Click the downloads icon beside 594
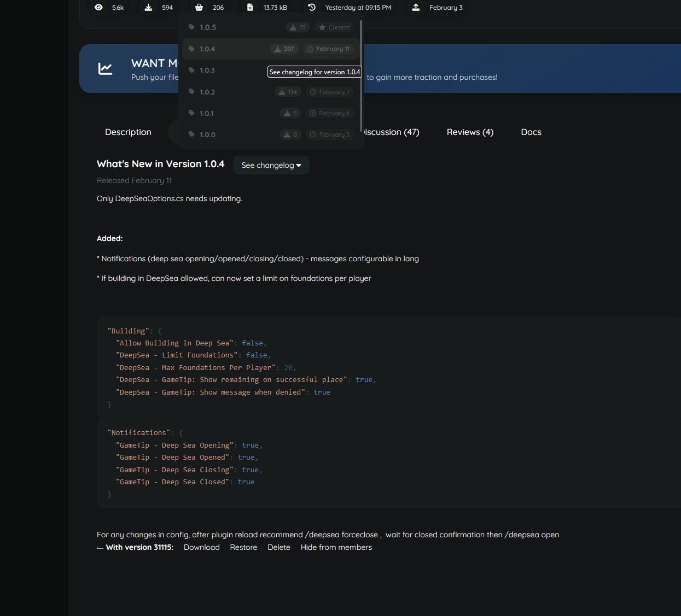Screen dimensions: 681x616 [x=148, y=7]
